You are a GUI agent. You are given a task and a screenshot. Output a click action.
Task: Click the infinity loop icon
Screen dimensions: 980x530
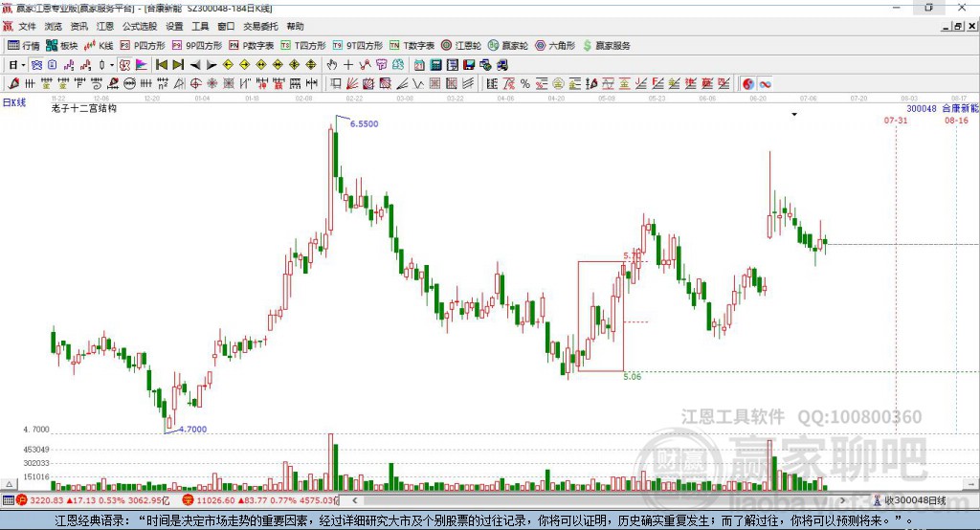click(x=765, y=84)
